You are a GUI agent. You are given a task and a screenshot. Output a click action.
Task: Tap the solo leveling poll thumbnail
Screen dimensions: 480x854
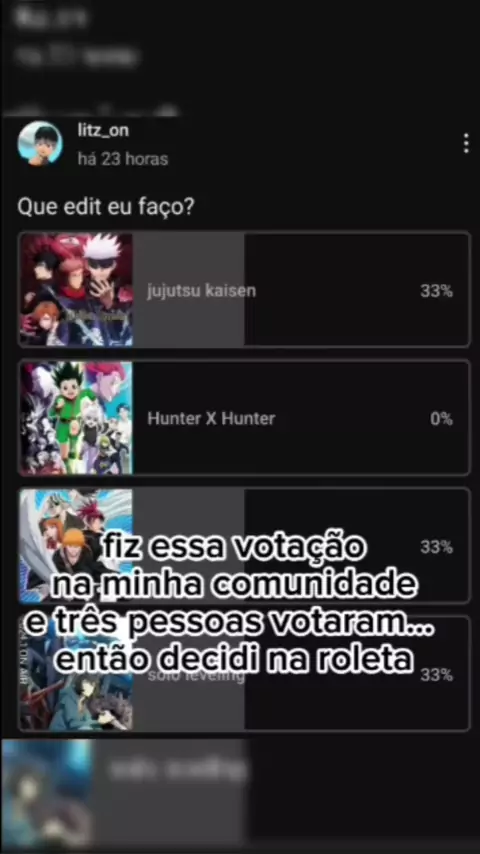point(76,673)
